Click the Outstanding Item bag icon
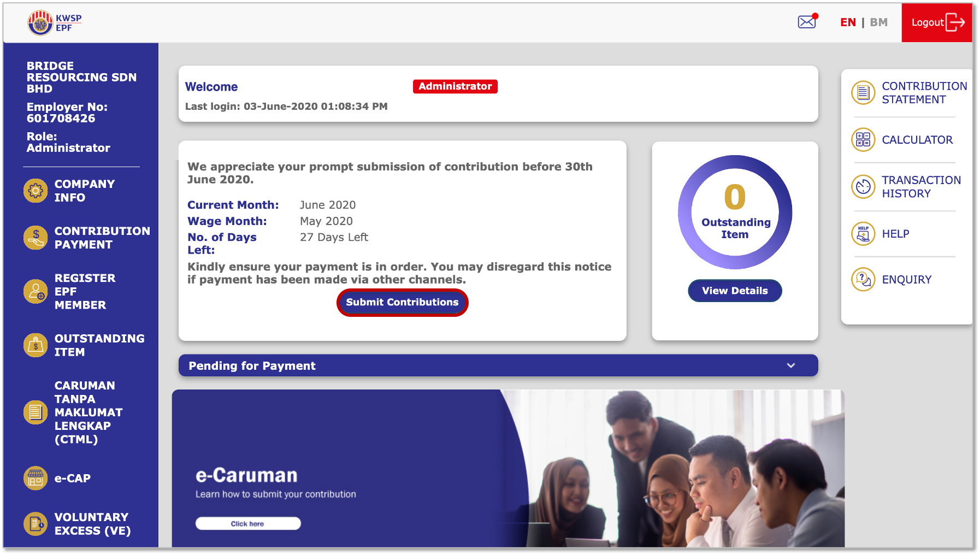This screenshot has width=980, height=555. [36, 345]
